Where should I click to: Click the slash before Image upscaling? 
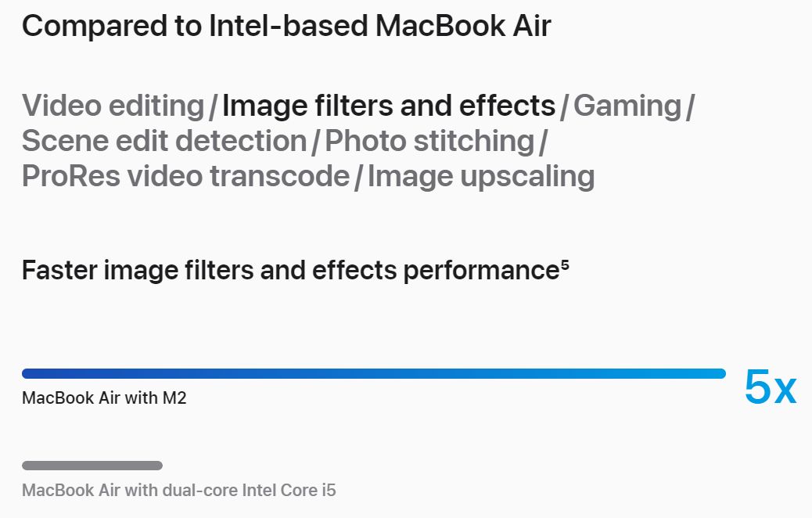(358, 178)
